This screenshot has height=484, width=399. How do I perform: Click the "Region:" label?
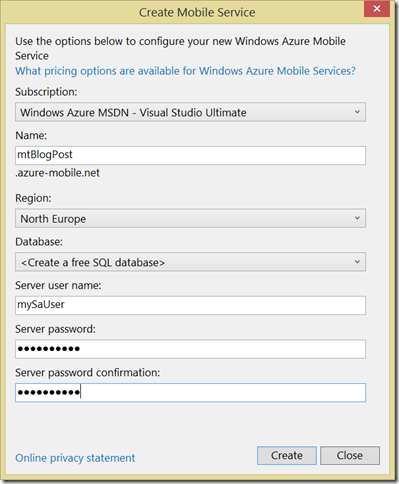point(33,198)
